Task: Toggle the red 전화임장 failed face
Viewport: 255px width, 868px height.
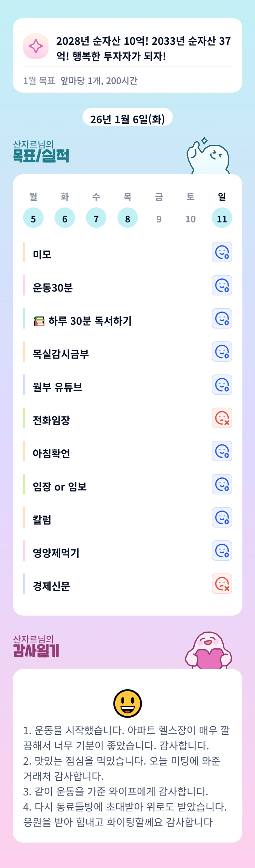Action: pos(222,418)
